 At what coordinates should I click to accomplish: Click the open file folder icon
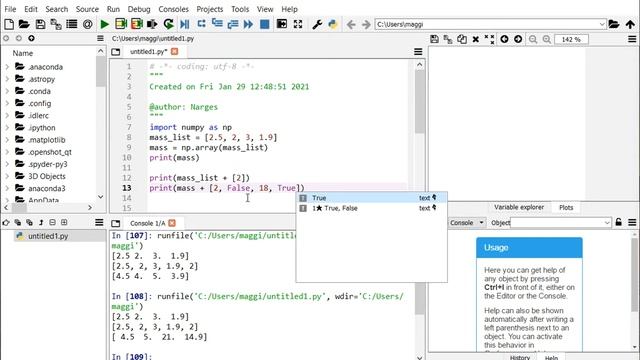(x=24, y=24)
